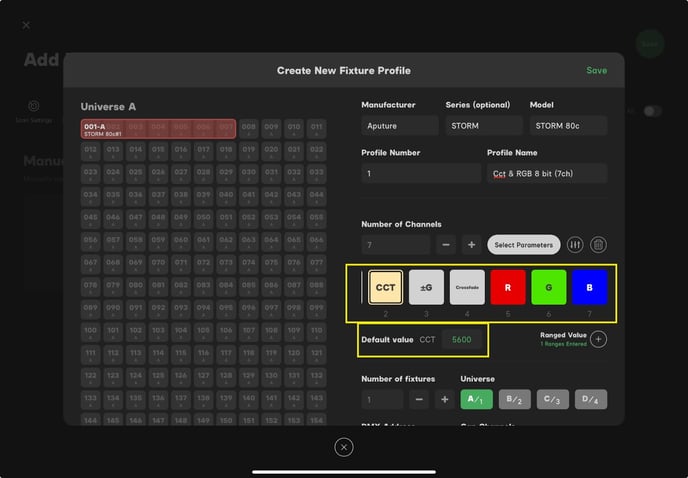This screenshot has width=688, height=478.
Task: Decrease Number of Channels
Action: point(446,245)
